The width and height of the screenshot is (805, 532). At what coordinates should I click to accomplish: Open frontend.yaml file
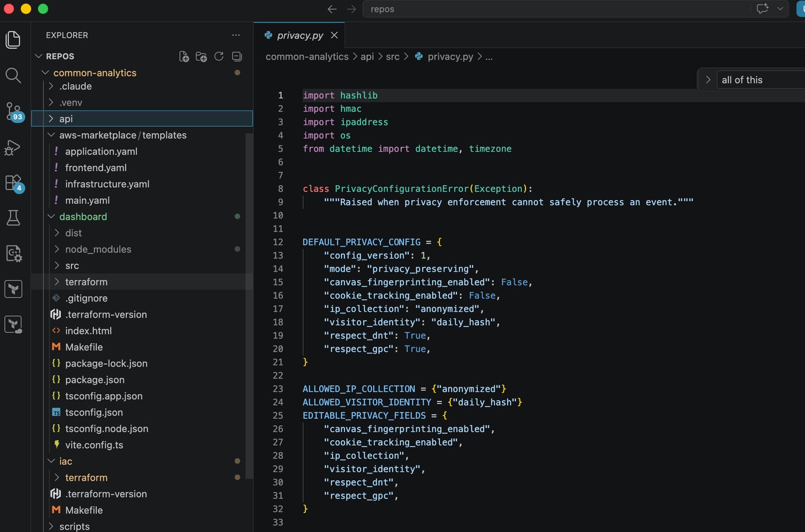pos(95,168)
